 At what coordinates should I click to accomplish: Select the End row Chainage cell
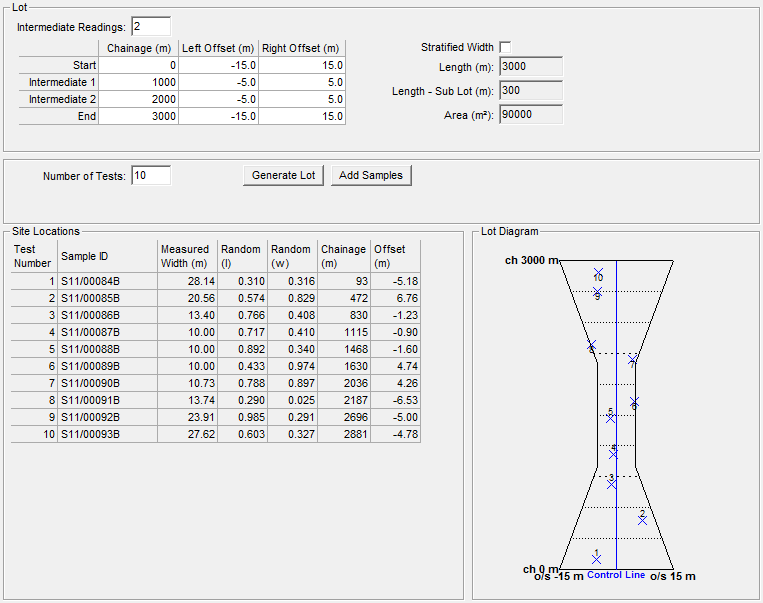(x=138, y=116)
